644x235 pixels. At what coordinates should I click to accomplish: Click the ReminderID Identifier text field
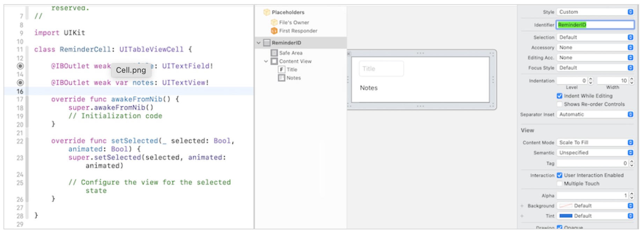(x=595, y=25)
